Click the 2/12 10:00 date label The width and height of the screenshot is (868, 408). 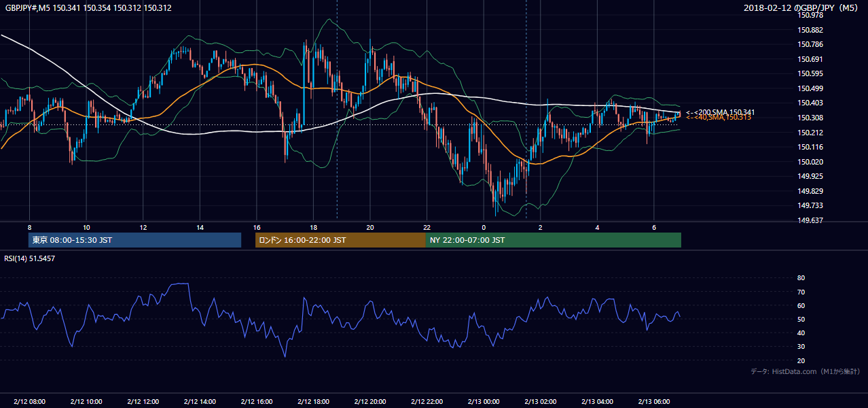pos(86,402)
